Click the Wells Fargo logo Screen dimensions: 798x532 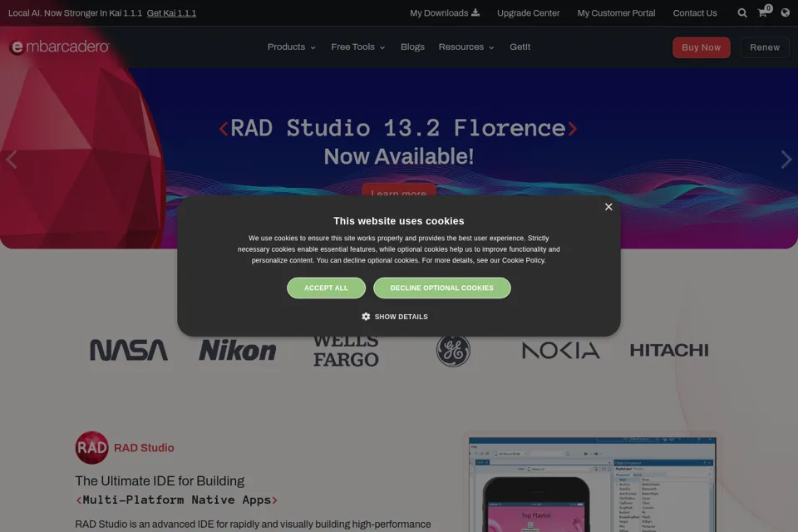[346, 352]
